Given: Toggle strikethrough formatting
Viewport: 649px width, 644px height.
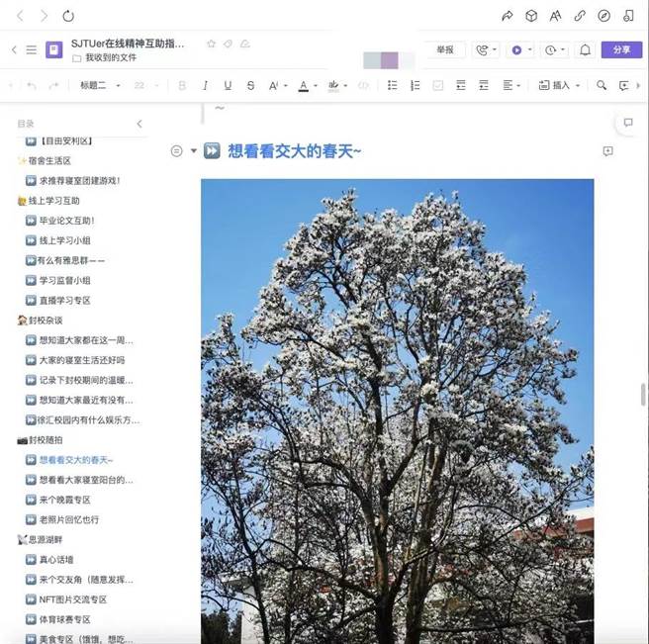Looking at the screenshot, I should tap(250, 86).
